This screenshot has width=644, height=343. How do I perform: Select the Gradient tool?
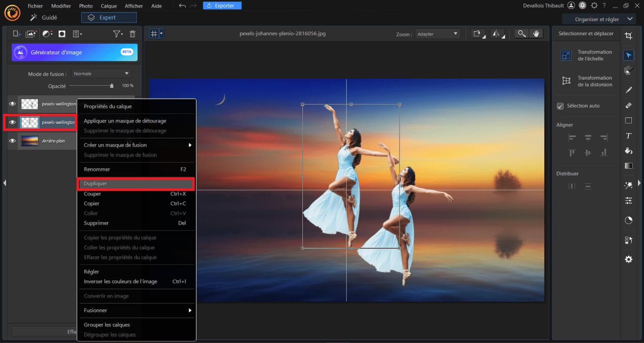pyautogui.click(x=628, y=166)
